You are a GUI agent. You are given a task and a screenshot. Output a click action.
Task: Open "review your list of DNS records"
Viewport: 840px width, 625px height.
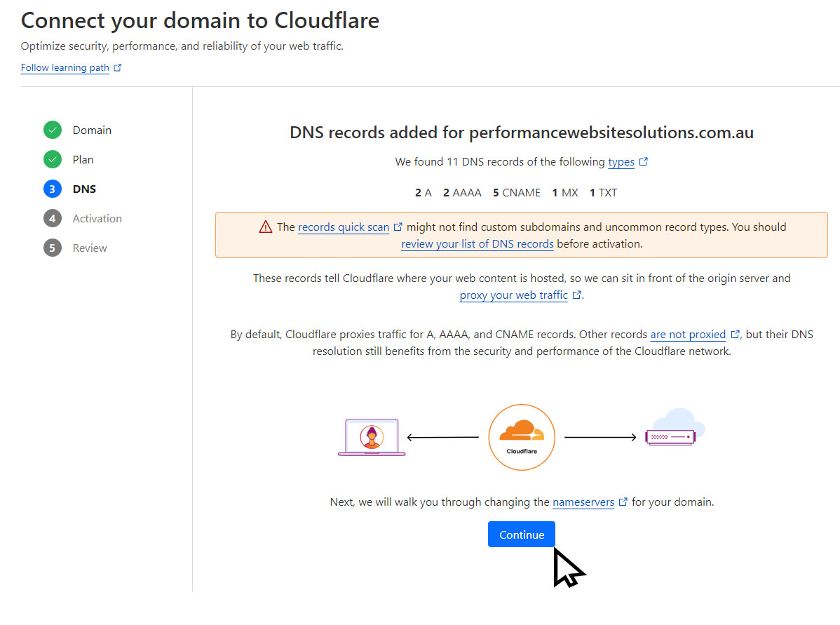pyautogui.click(x=477, y=243)
